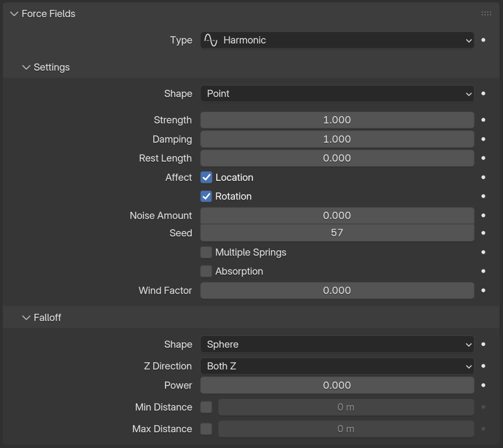The width and height of the screenshot is (503, 448).
Task: Click the animate dot next to Seed
Action: [483, 233]
